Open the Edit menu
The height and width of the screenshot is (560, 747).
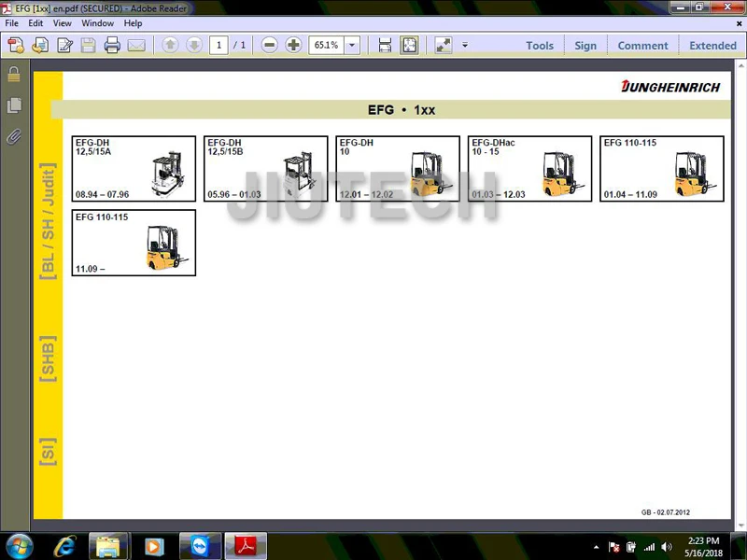pos(35,22)
